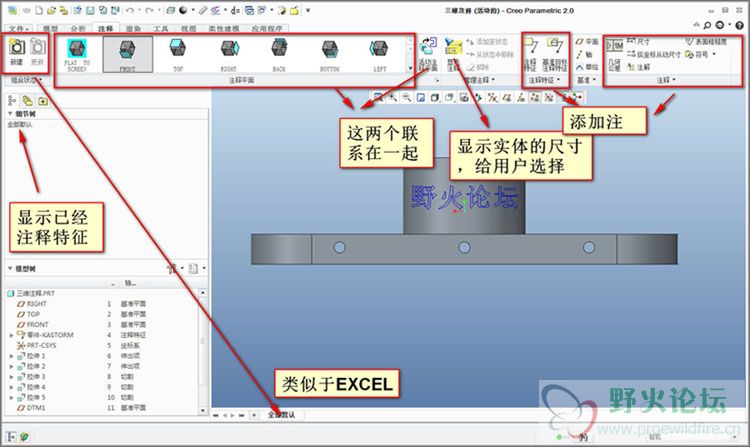This screenshot has height=447, width=750.
Task: Click the 注解 note tool
Action: [639, 67]
